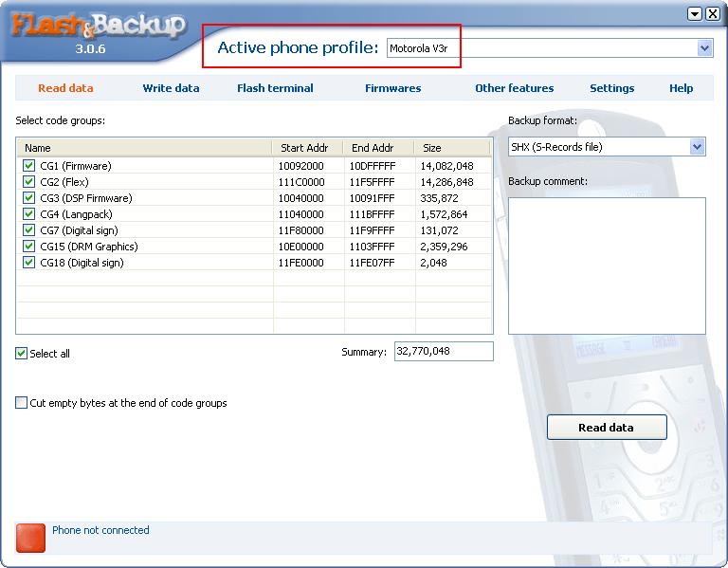The height and width of the screenshot is (568, 728).
Task: Open the Flash terminal tab
Action: pos(275,88)
